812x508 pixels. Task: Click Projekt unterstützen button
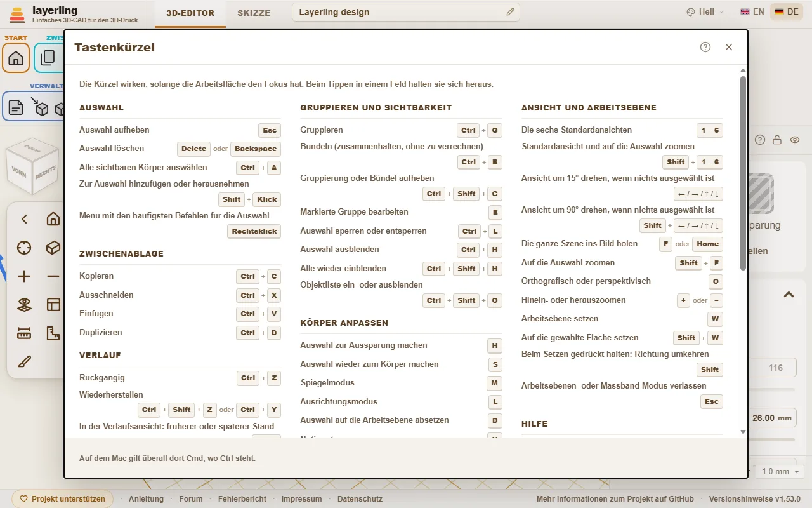point(63,499)
